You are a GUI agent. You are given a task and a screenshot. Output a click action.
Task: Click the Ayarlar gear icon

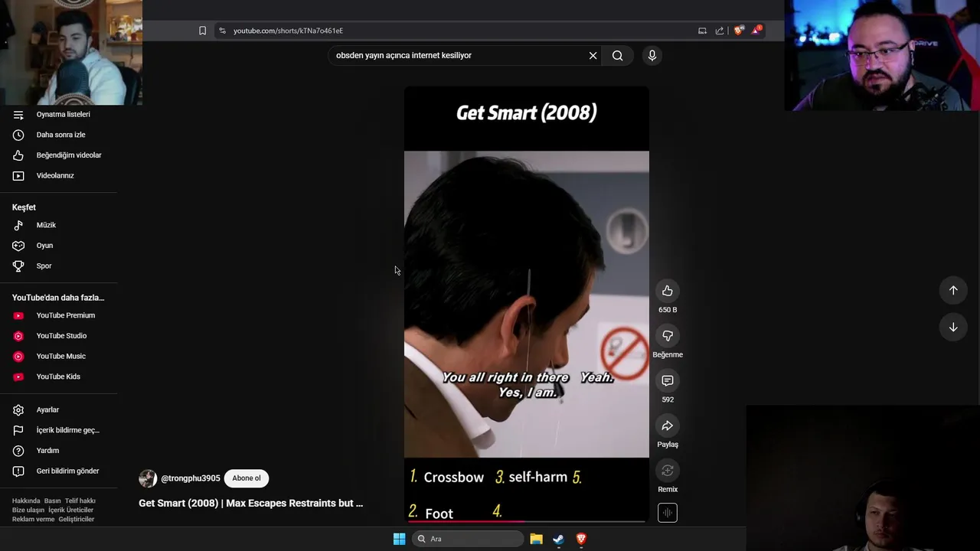18,410
